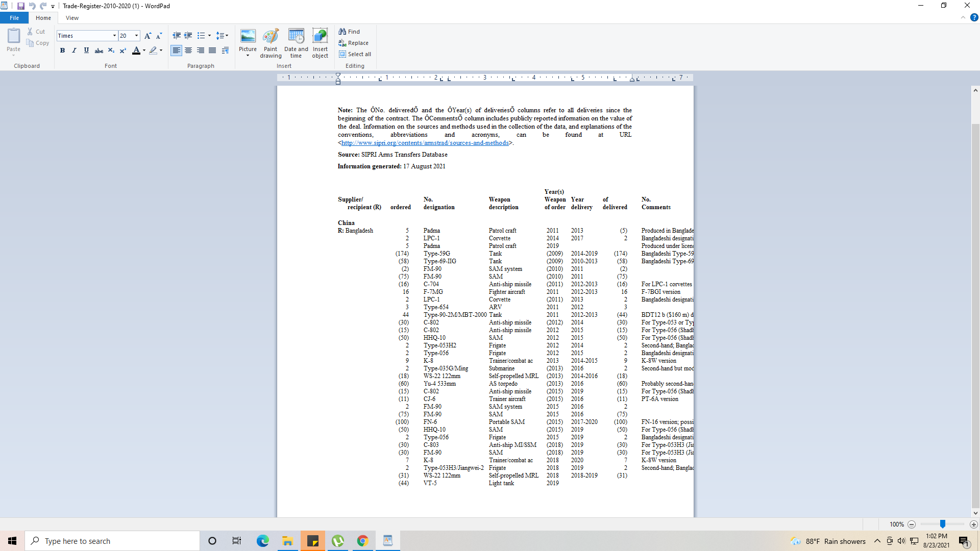
Task: Open the Windows Start menu
Action: click(12, 541)
